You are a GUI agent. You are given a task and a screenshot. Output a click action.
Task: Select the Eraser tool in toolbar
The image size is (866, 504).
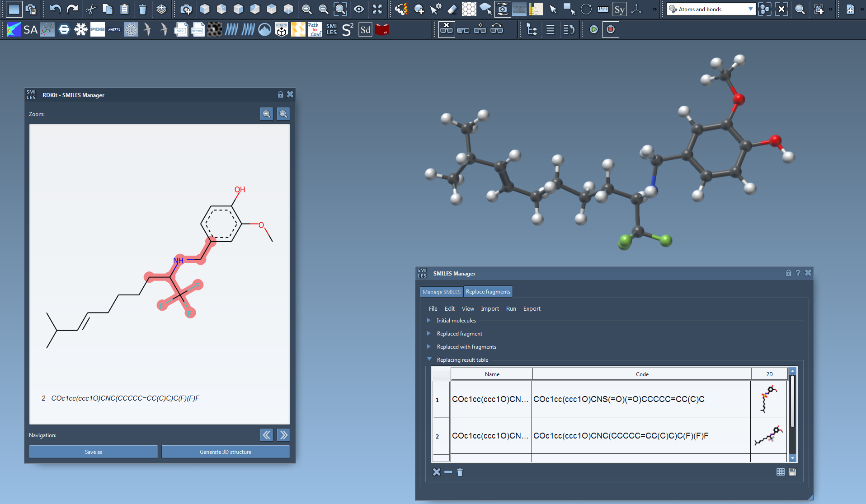coord(452,9)
